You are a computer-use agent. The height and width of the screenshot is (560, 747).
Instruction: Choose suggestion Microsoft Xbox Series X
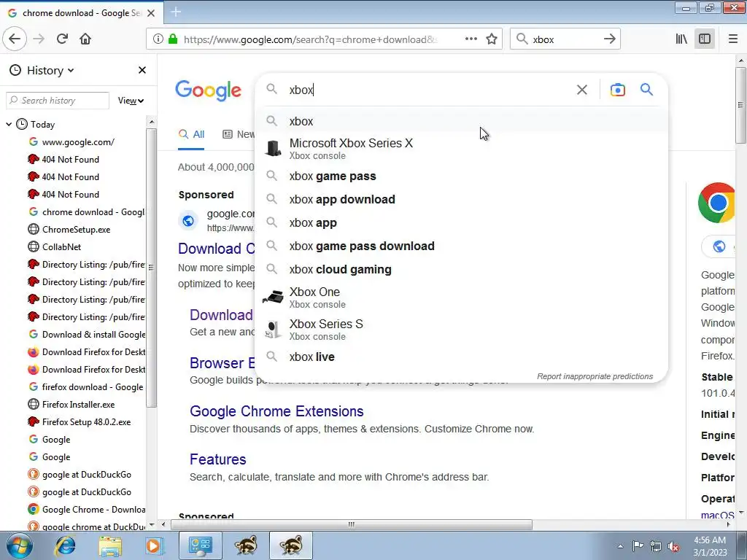click(x=461, y=149)
